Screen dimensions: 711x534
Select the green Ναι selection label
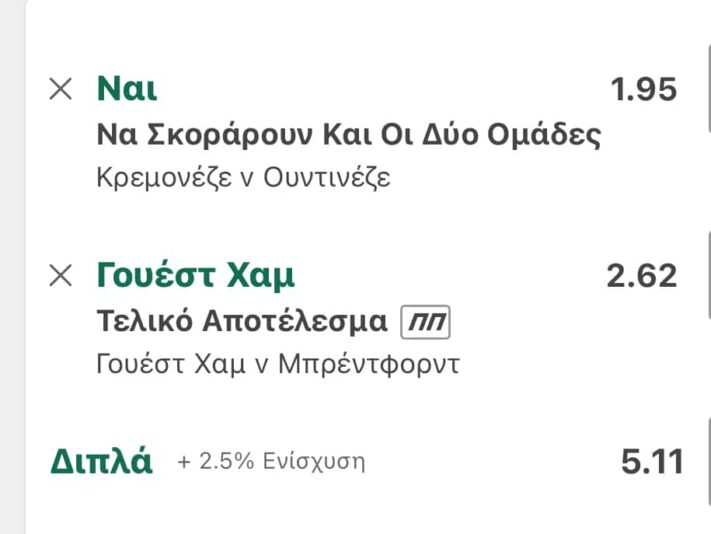pos(127,89)
